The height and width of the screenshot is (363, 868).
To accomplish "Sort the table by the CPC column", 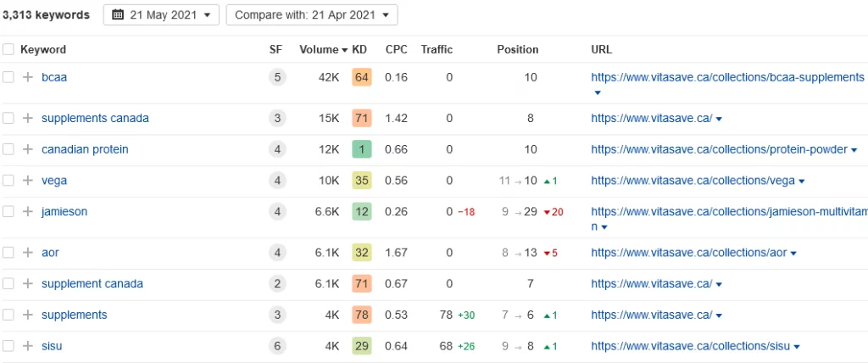I will pyautogui.click(x=397, y=49).
